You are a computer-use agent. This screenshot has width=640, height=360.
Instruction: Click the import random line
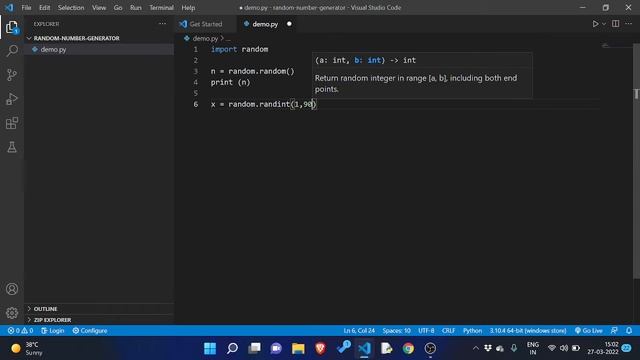(x=240, y=49)
